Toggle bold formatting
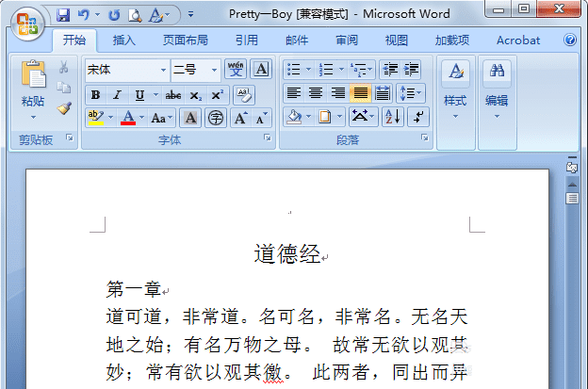The image size is (588, 389). pyautogui.click(x=95, y=95)
